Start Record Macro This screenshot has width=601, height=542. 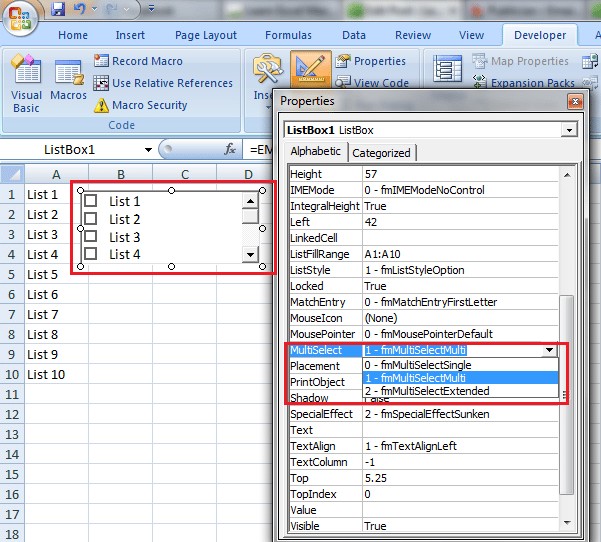(x=138, y=61)
